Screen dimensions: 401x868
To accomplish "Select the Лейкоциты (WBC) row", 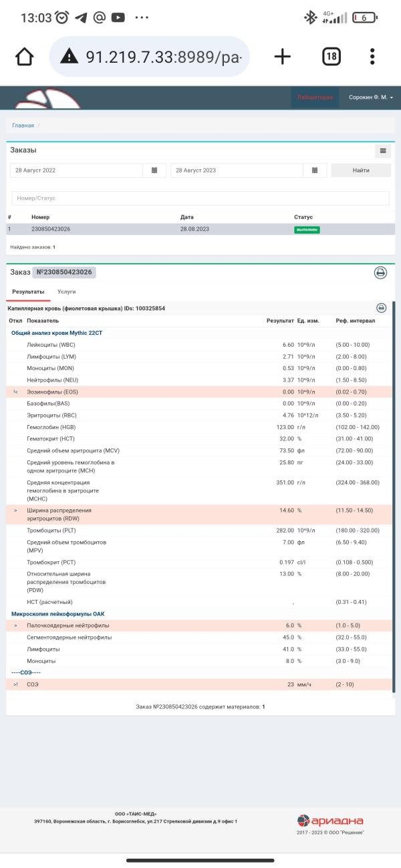I will (200, 345).
